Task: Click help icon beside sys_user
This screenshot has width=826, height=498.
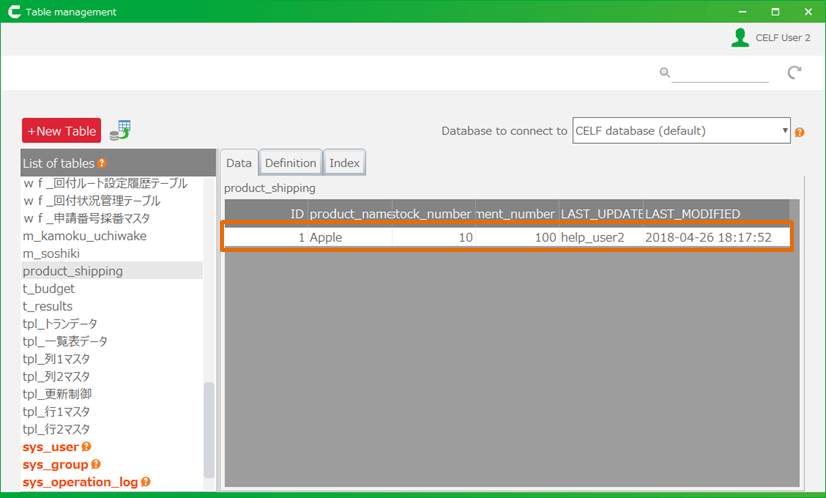Action: [x=86, y=447]
